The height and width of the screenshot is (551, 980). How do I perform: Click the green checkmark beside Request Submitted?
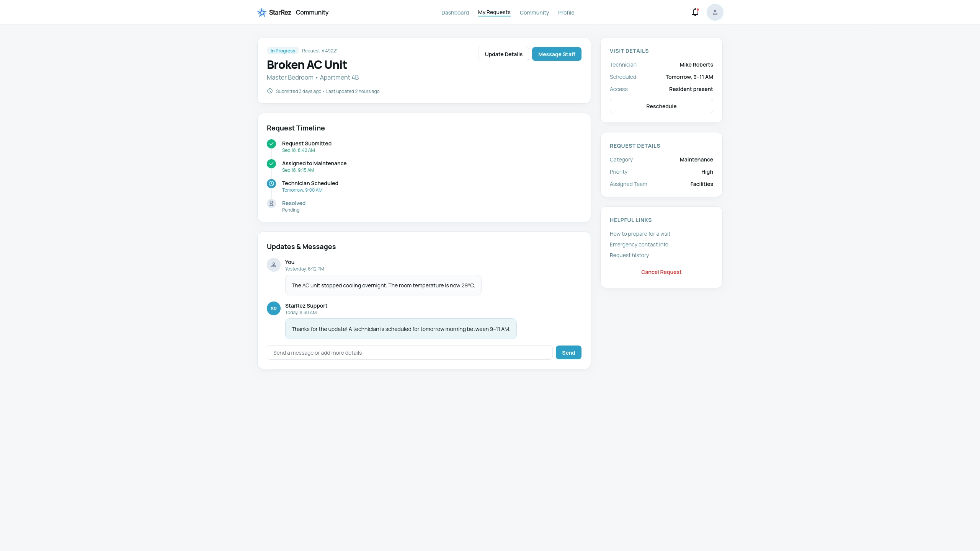pos(271,144)
